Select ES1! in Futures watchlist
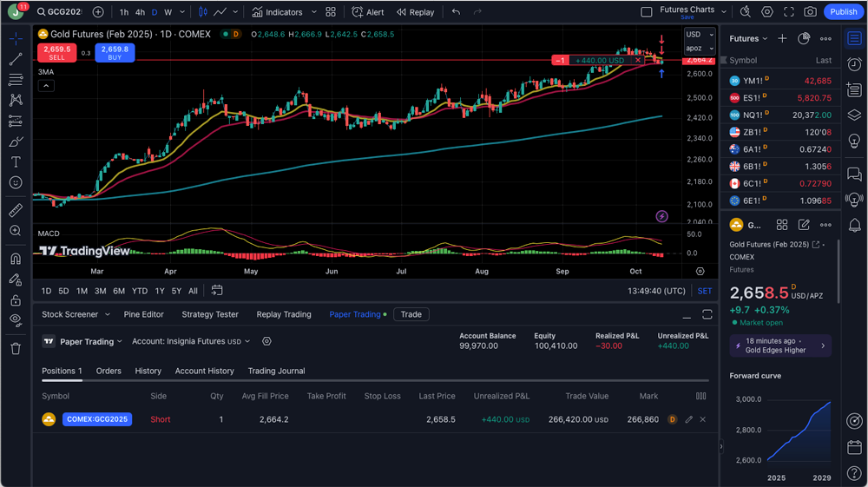Image resolution: width=868 pixels, height=487 pixels. tap(780, 98)
